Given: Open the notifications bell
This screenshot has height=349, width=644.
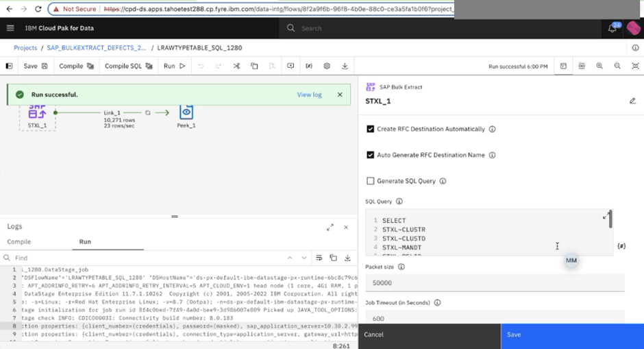Looking at the screenshot, I should tap(612, 28).
